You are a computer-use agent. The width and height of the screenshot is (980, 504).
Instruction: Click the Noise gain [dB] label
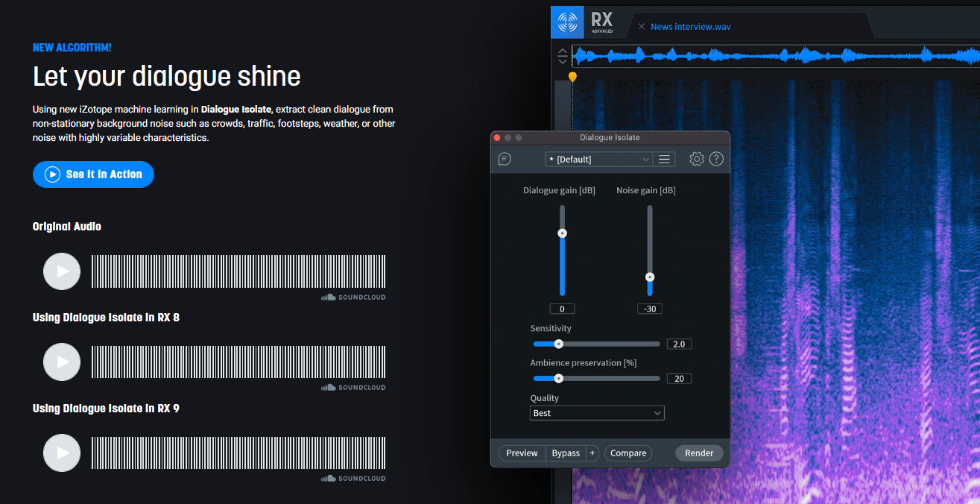(x=646, y=191)
